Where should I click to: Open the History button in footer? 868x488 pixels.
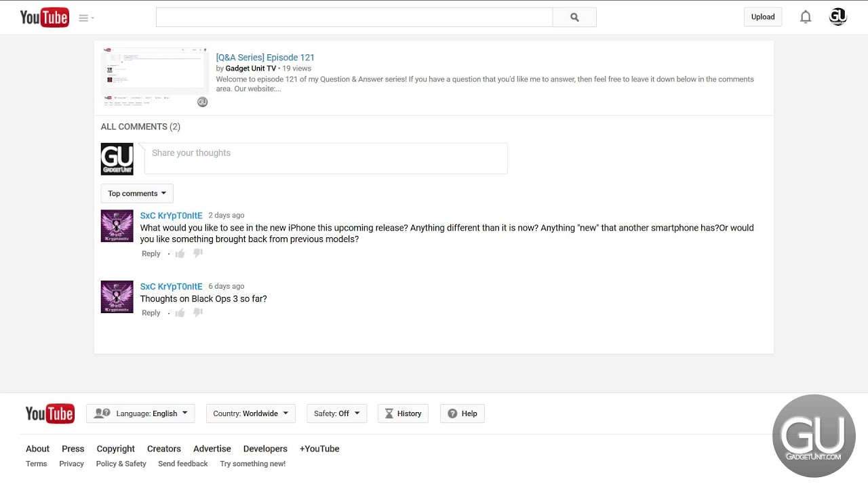(403, 413)
